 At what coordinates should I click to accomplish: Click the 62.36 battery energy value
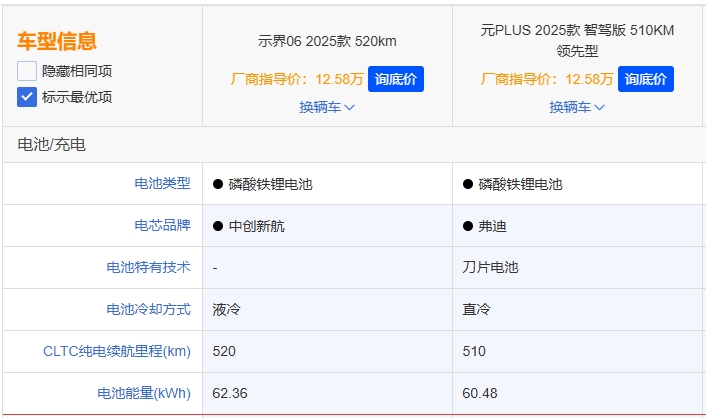click(x=230, y=393)
